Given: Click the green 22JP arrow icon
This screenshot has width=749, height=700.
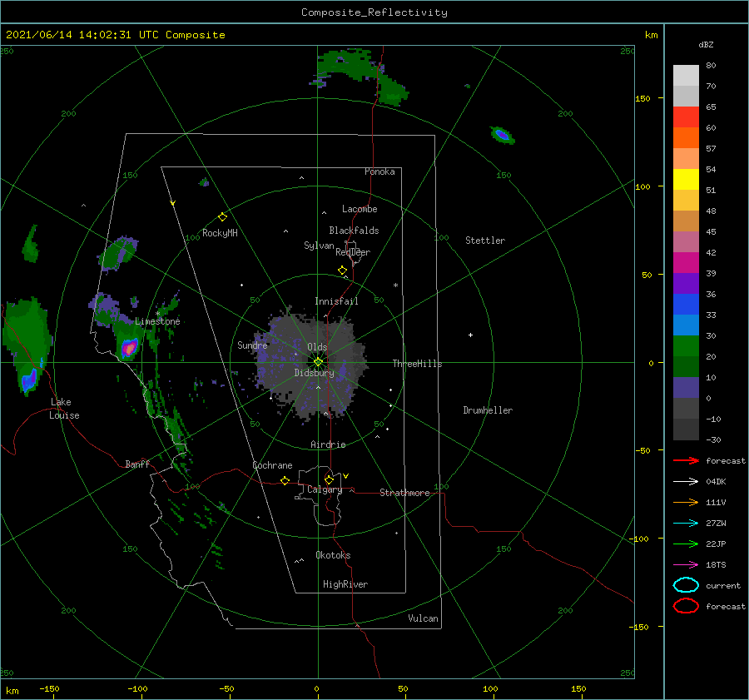Looking at the screenshot, I should [686, 544].
